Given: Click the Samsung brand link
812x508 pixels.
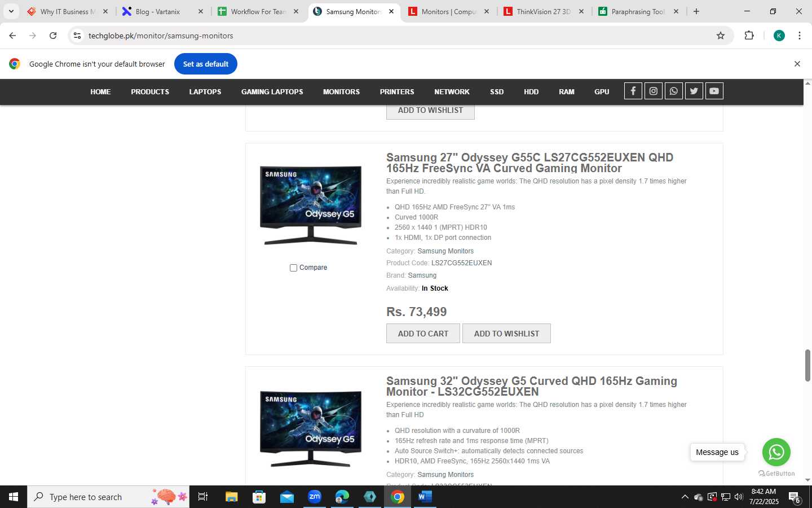Looking at the screenshot, I should tap(422, 275).
